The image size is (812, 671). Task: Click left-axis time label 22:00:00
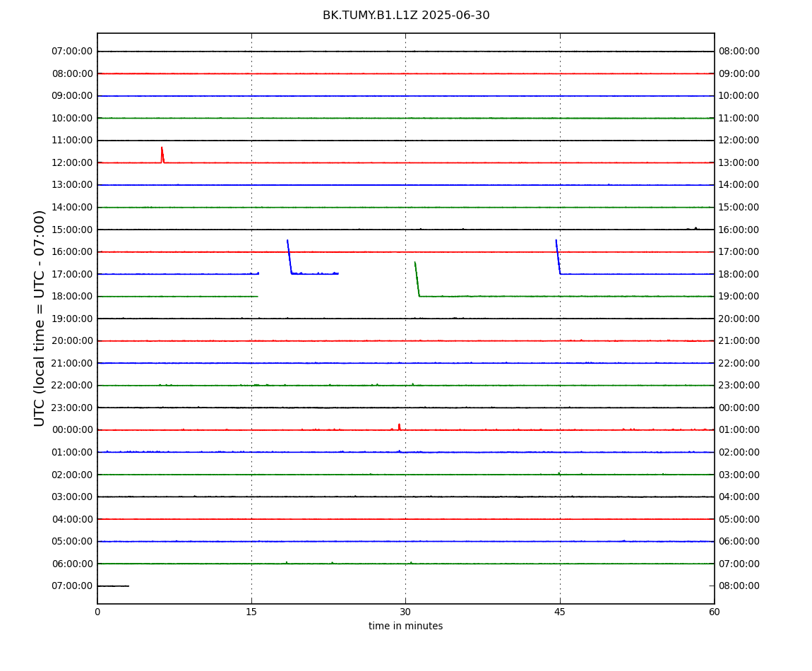coord(73,386)
